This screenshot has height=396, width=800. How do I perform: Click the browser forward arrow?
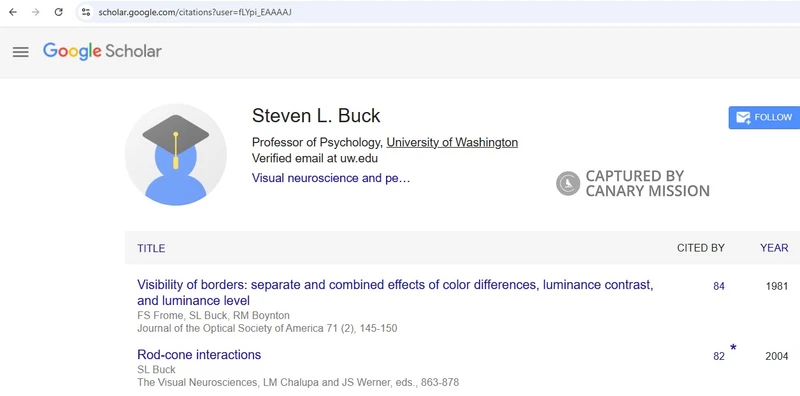pos(35,12)
